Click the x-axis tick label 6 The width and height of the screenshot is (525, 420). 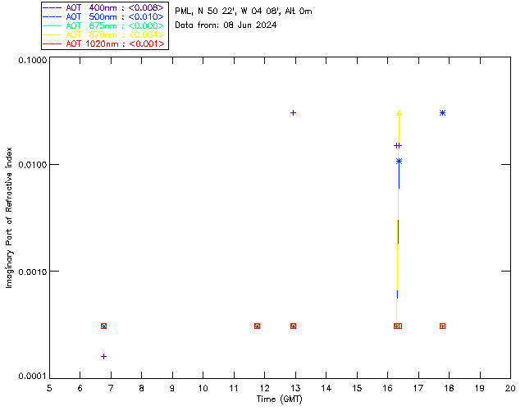tap(80, 388)
